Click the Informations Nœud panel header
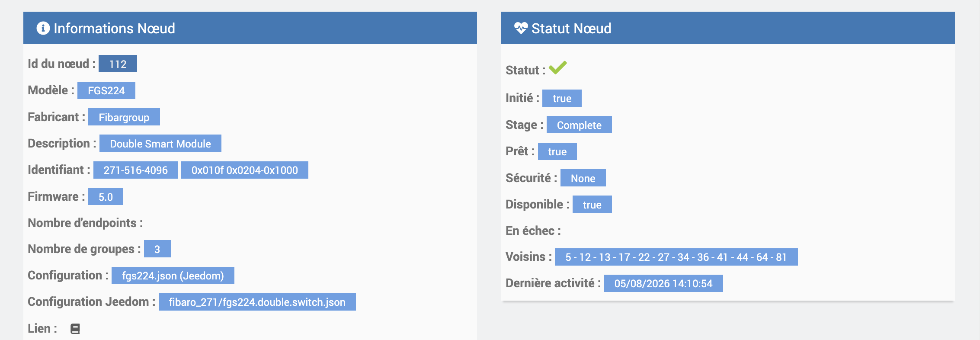The width and height of the screenshot is (980, 340). [250, 28]
